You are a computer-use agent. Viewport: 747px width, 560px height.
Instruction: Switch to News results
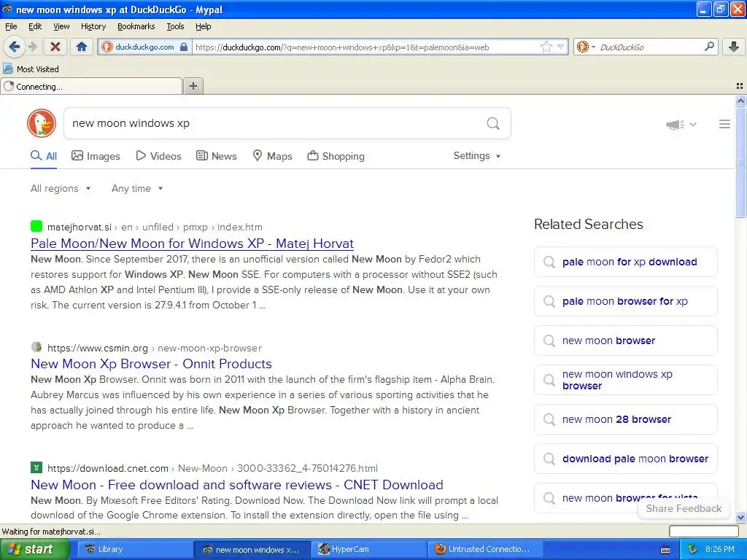(216, 156)
